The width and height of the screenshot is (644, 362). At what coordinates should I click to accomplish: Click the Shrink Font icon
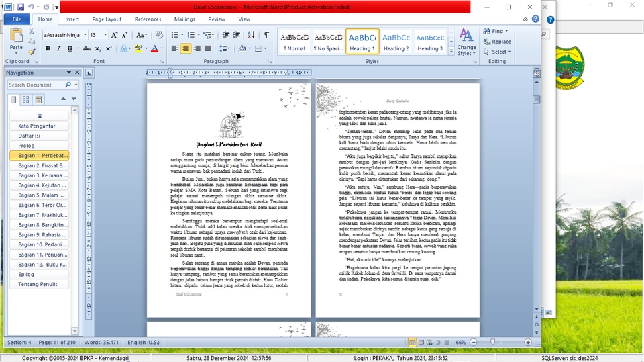point(125,36)
